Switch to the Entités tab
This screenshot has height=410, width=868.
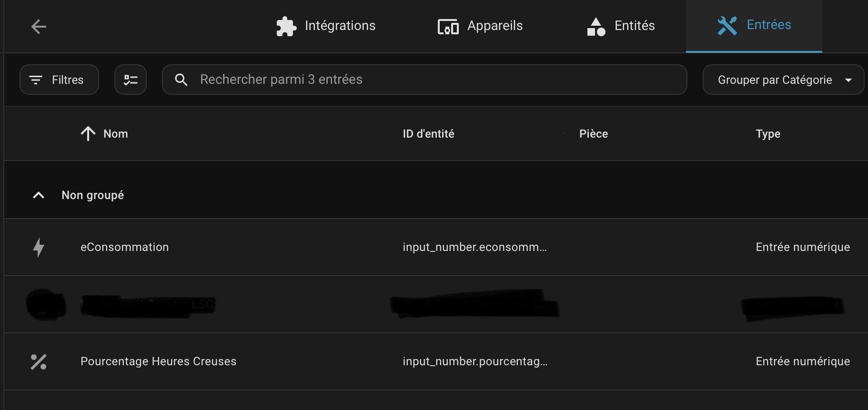[621, 26]
